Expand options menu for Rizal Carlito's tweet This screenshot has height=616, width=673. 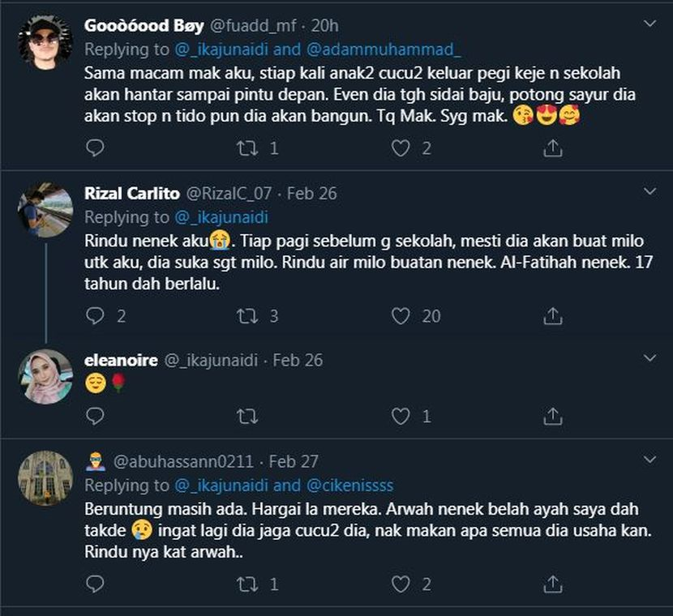(649, 192)
